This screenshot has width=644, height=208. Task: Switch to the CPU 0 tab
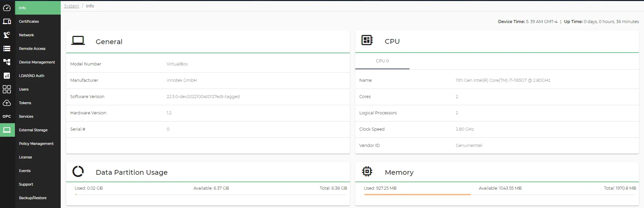click(382, 61)
